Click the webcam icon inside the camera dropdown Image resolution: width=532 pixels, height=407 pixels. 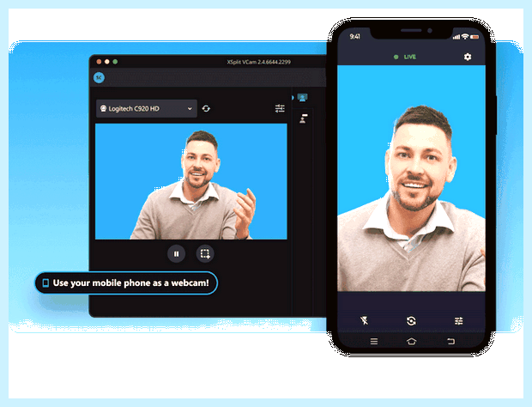pyautogui.click(x=103, y=108)
